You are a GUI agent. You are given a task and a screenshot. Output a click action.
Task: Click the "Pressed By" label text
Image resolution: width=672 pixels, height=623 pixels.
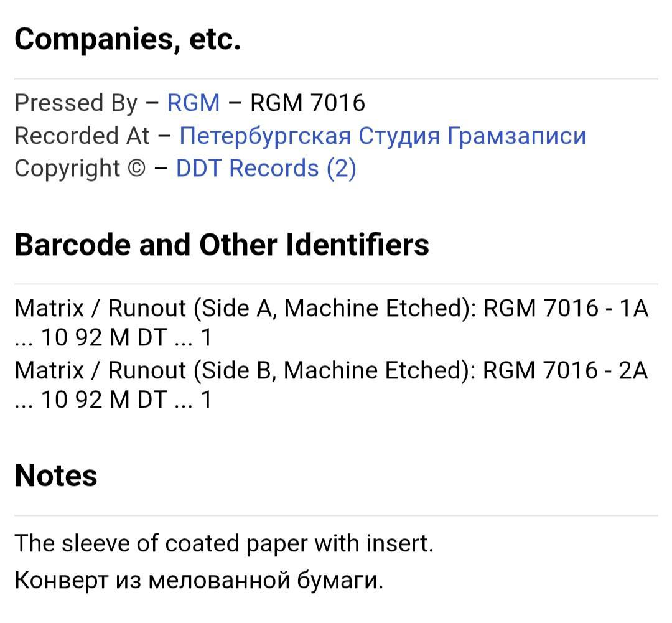(x=75, y=103)
